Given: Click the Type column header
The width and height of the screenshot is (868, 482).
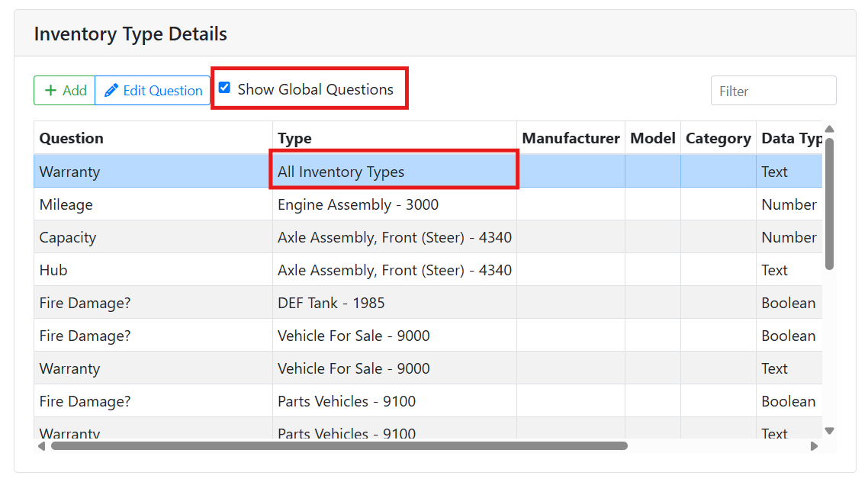Looking at the screenshot, I should [x=294, y=138].
